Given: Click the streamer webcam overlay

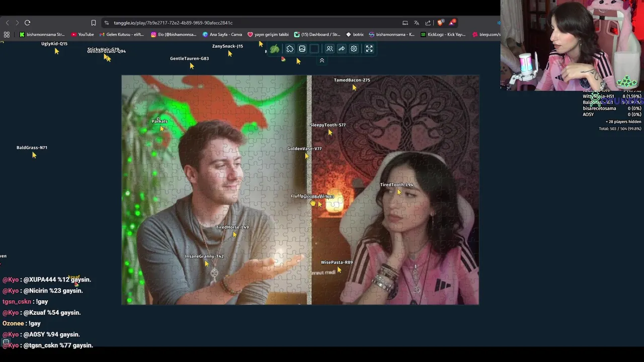Looking at the screenshot, I should tap(572, 45).
